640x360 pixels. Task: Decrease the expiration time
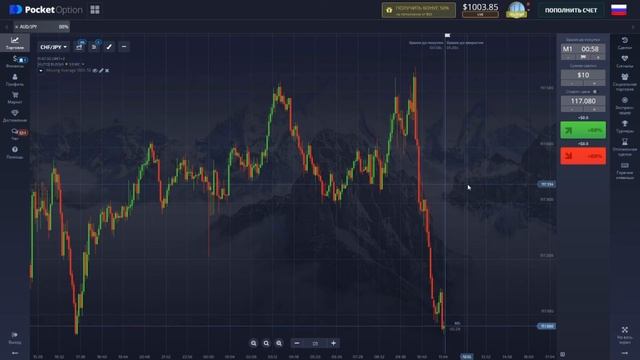pos(568,58)
